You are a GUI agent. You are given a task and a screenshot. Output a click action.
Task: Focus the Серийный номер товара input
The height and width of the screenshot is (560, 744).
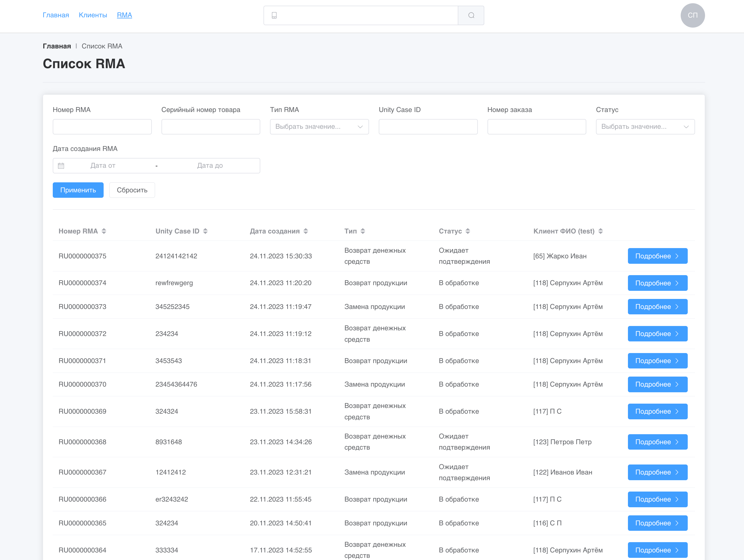210,127
